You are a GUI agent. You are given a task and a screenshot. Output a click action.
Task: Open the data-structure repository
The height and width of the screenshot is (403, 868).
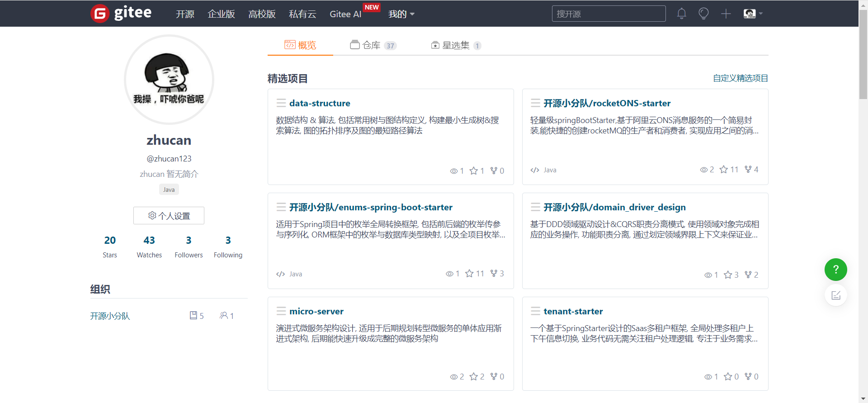pyautogui.click(x=320, y=103)
